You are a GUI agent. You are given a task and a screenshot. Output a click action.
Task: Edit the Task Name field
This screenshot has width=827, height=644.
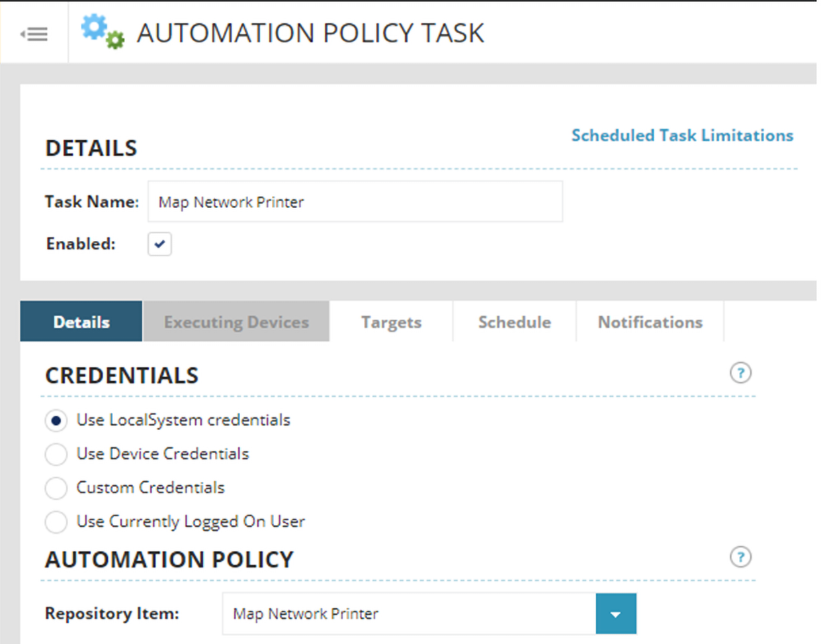pos(355,201)
